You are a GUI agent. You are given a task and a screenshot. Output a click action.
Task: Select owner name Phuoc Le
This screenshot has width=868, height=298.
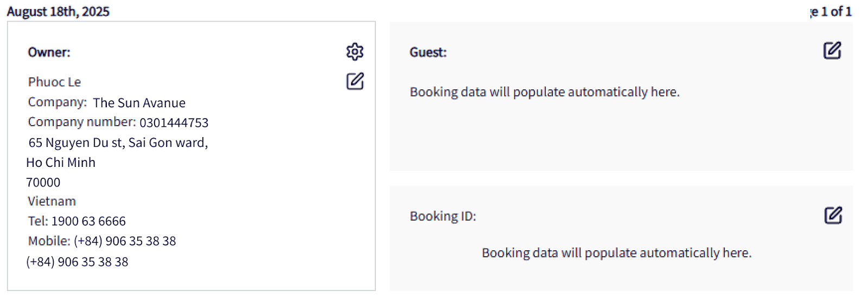coord(54,82)
